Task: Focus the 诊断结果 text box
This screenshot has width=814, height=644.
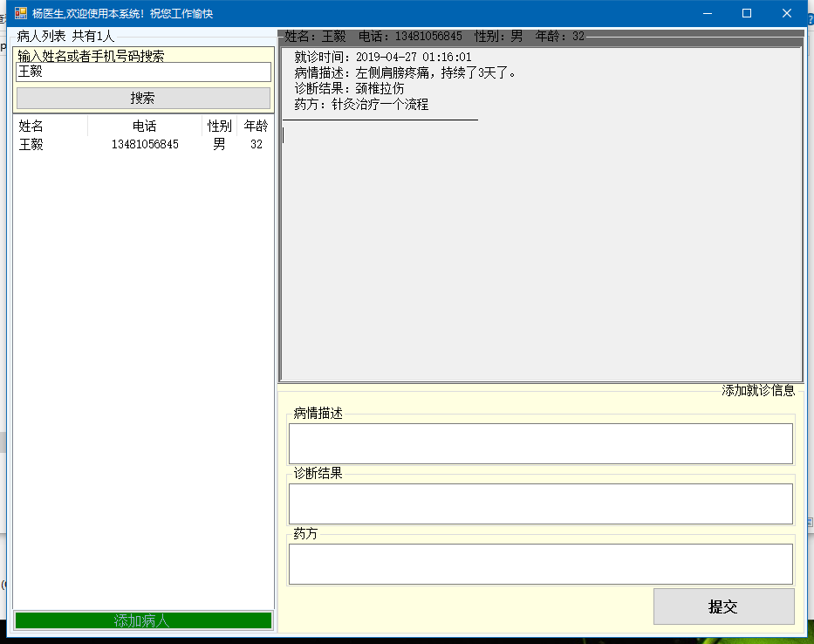Action: pyautogui.click(x=541, y=504)
